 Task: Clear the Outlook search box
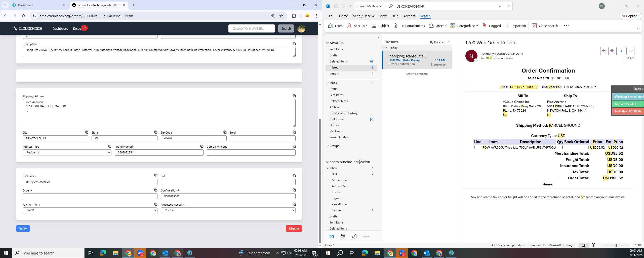tap(508, 6)
